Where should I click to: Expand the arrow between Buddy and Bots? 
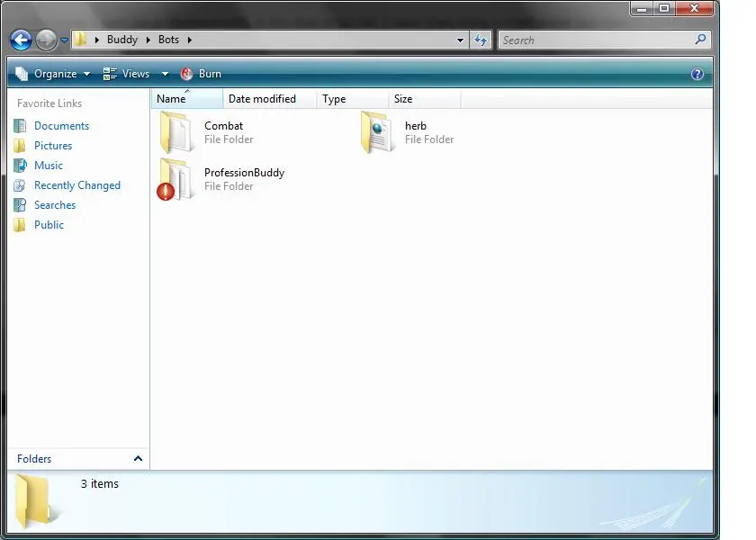pos(148,40)
